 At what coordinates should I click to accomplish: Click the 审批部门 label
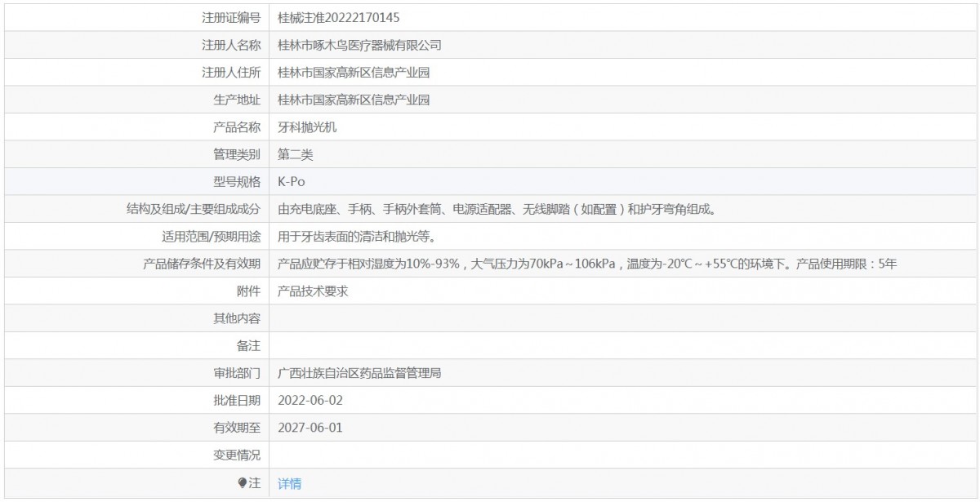[x=237, y=374]
